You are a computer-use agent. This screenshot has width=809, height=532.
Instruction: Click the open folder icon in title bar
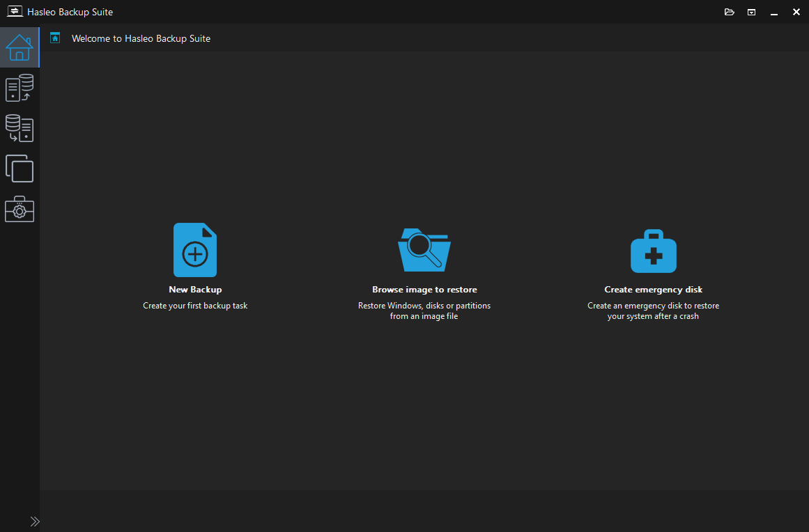pyautogui.click(x=729, y=12)
